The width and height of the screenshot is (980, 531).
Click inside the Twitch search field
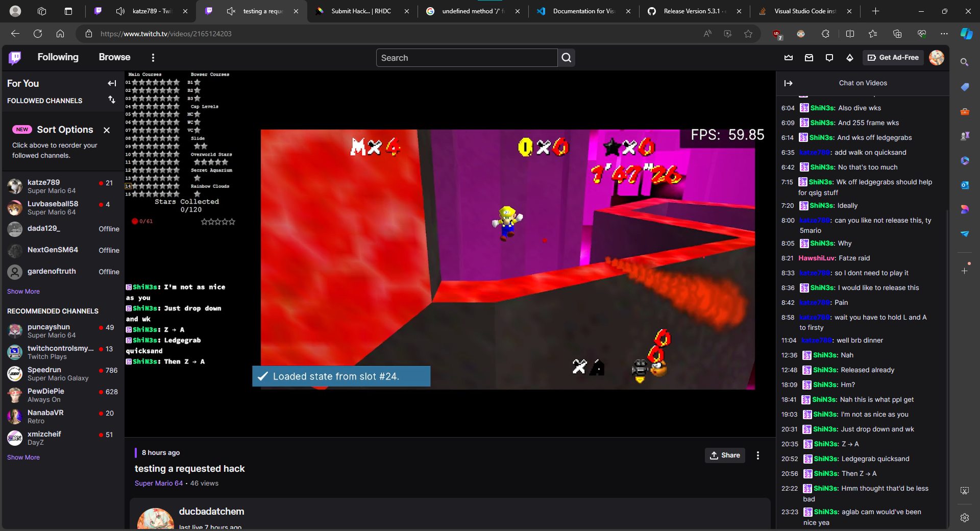pyautogui.click(x=466, y=58)
